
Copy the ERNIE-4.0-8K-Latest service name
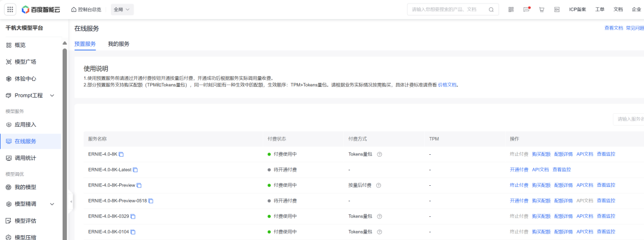(135, 170)
